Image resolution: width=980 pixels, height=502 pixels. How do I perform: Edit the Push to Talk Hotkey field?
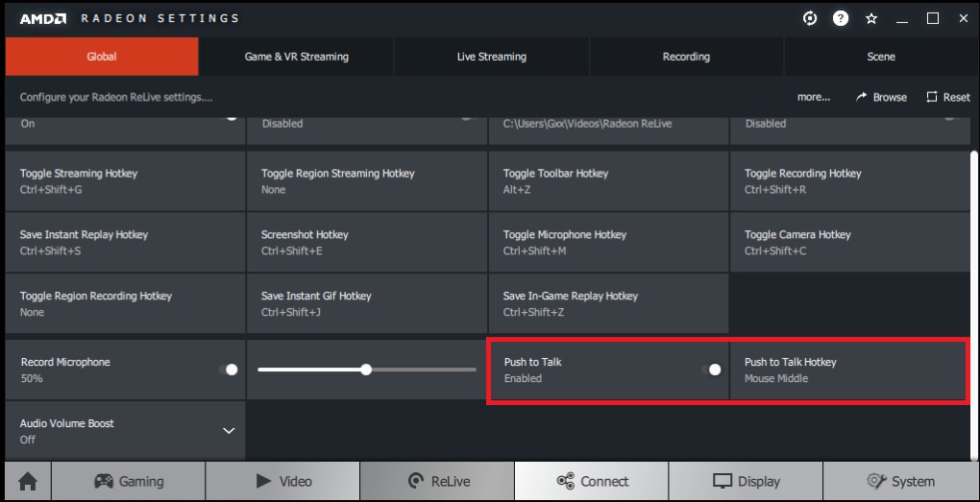(847, 370)
